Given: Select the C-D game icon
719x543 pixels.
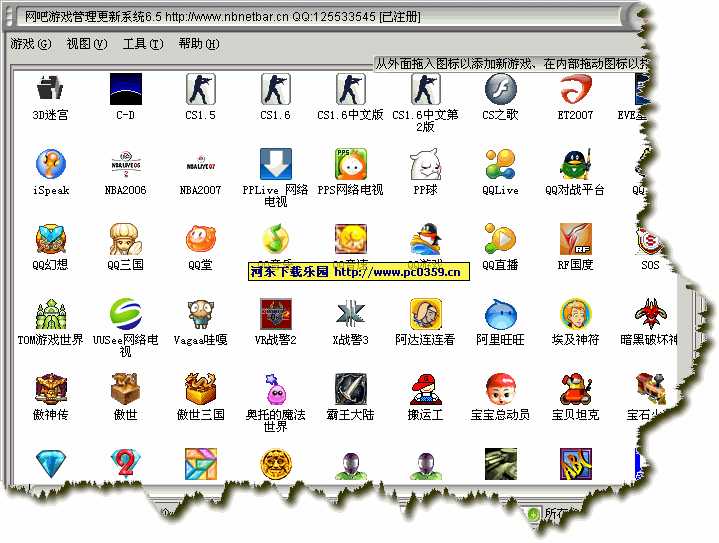Looking at the screenshot, I should coord(126,89).
